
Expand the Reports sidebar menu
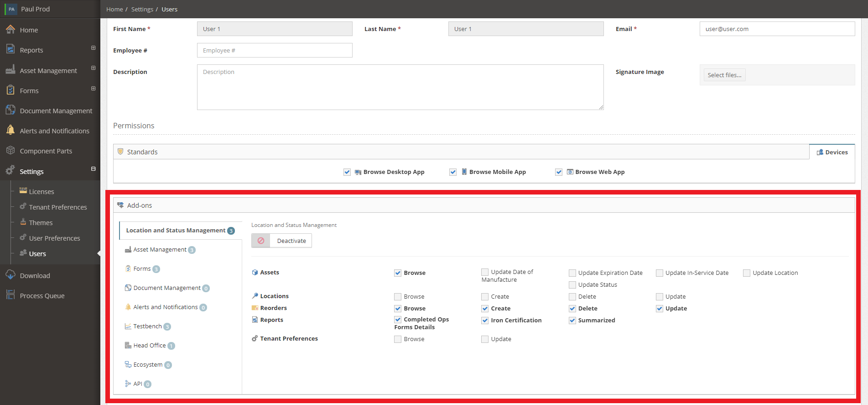coord(93,48)
